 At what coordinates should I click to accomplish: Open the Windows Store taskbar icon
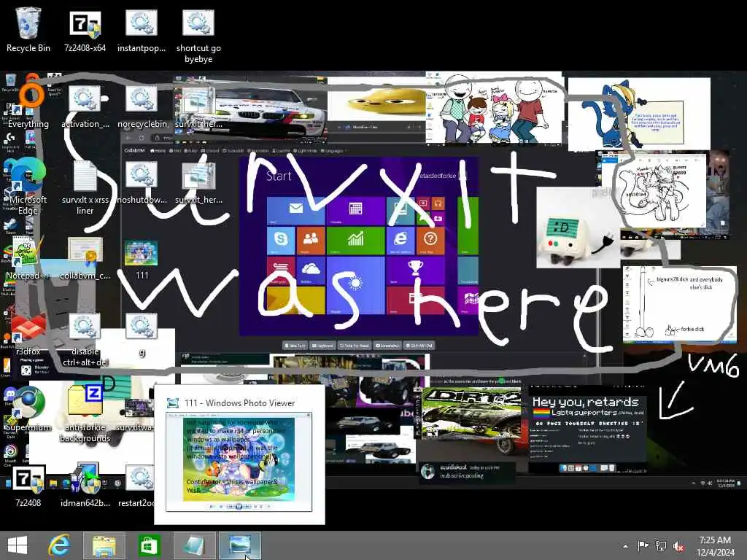(149, 545)
